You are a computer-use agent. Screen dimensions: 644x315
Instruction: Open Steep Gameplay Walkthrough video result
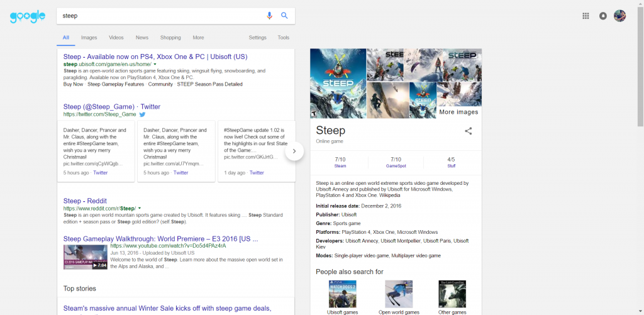click(x=160, y=239)
